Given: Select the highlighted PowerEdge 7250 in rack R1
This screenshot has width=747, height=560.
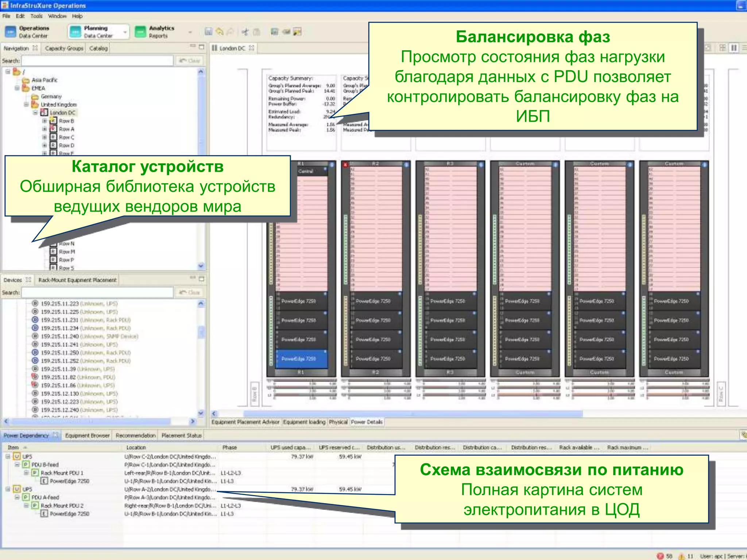Looking at the screenshot, I should tap(302, 359).
